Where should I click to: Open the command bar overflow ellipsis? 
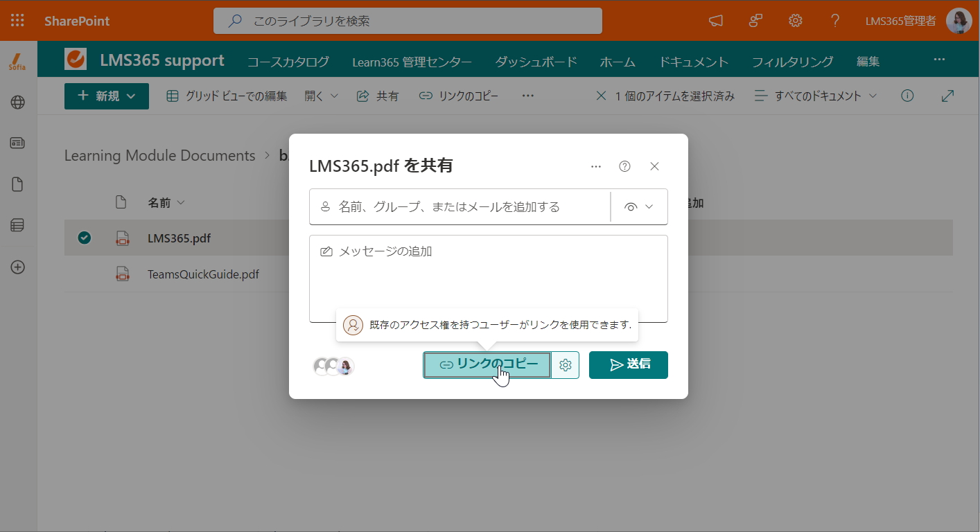(528, 96)
